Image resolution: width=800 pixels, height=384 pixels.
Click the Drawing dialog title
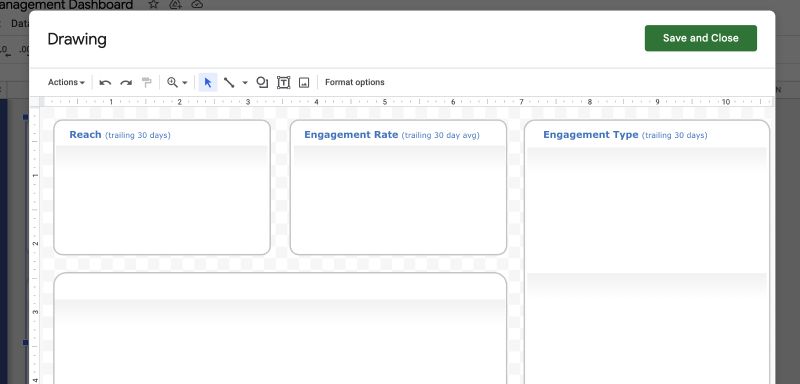point(77,39)
